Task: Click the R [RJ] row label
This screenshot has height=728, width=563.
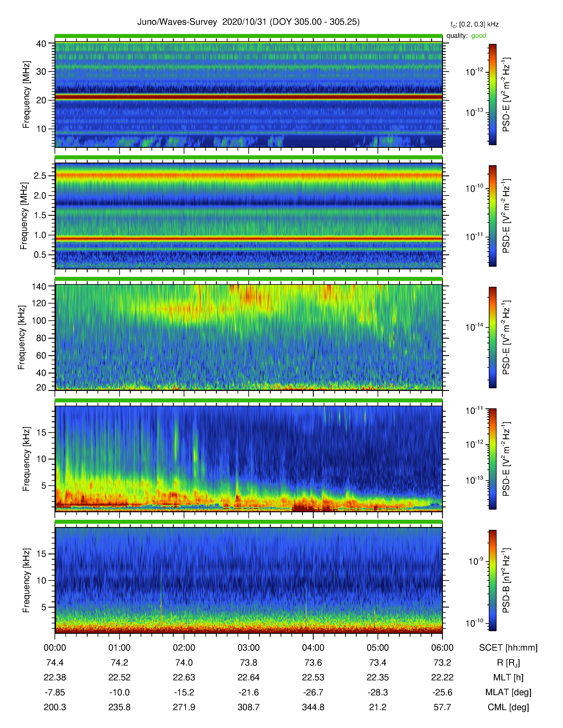Action: [x=508, y=663]
